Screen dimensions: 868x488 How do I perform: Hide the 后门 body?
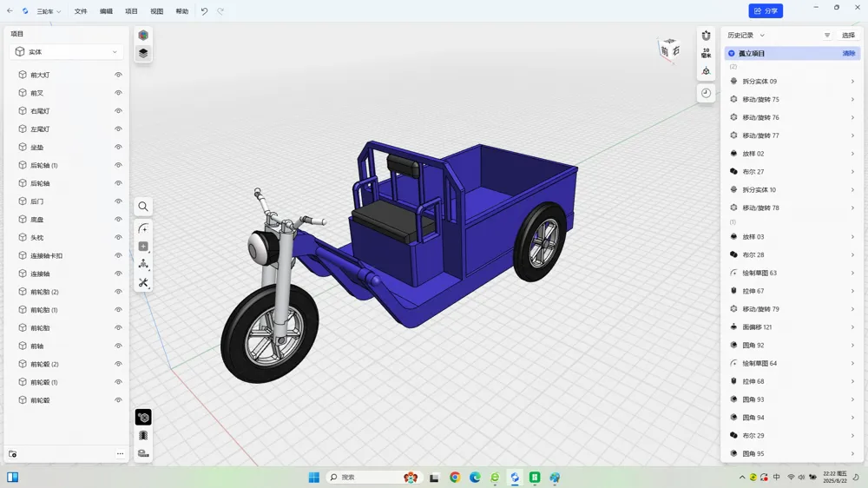point(118,201)
